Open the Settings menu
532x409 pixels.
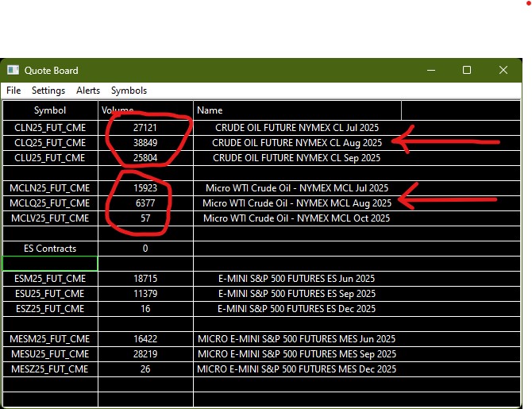[x=48, y=91]
